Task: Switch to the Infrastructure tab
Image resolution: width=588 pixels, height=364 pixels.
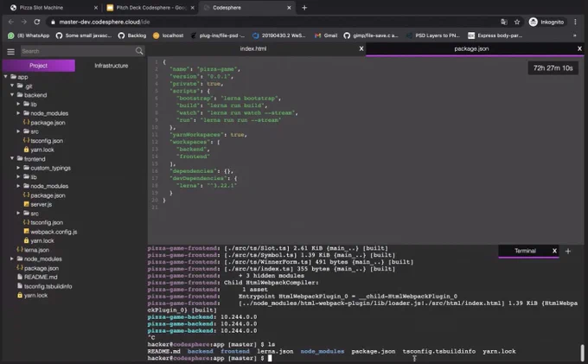Action: (112, 66)
